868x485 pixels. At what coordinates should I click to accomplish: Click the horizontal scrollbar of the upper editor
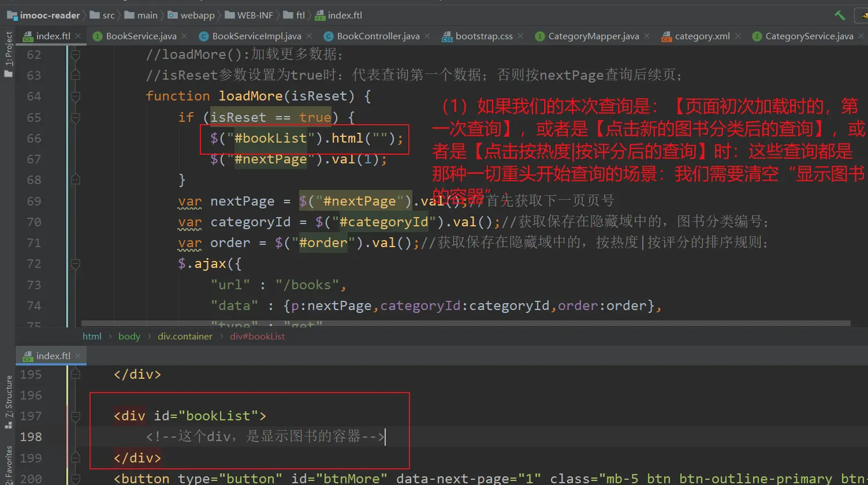tap(465, 324)
